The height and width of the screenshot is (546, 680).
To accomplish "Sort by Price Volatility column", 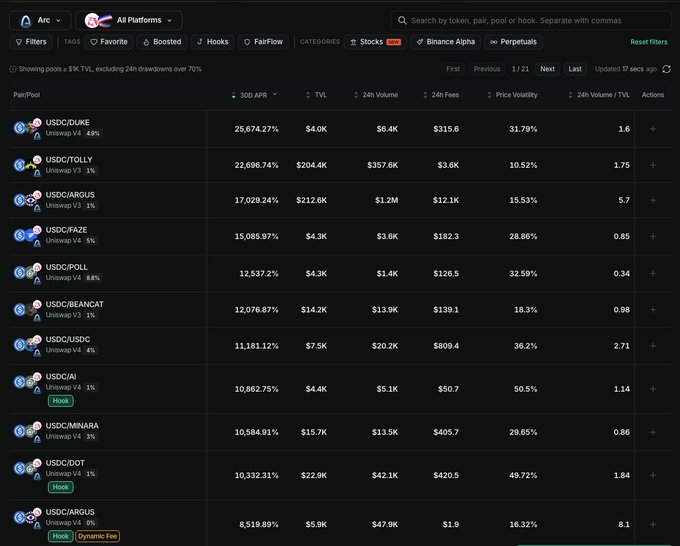I will [513, 95].
